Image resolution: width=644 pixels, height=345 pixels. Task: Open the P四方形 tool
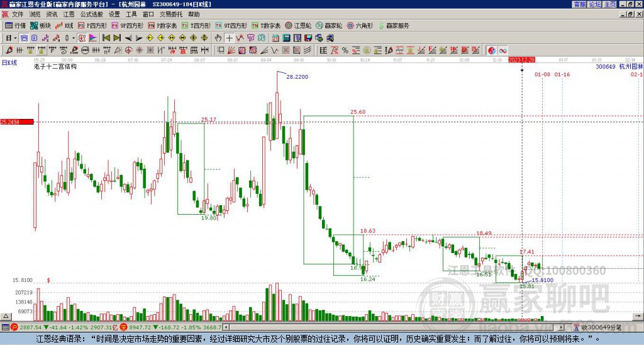point(92,25)
